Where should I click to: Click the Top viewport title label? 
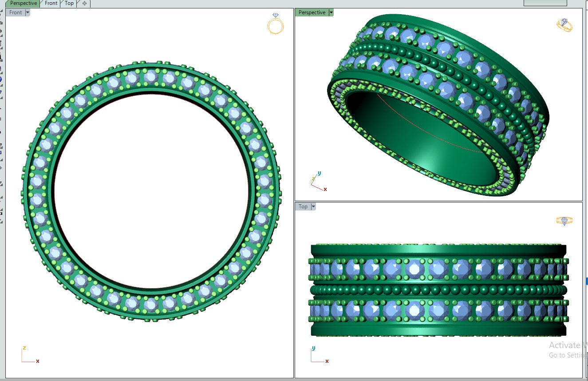coord(303,206)
